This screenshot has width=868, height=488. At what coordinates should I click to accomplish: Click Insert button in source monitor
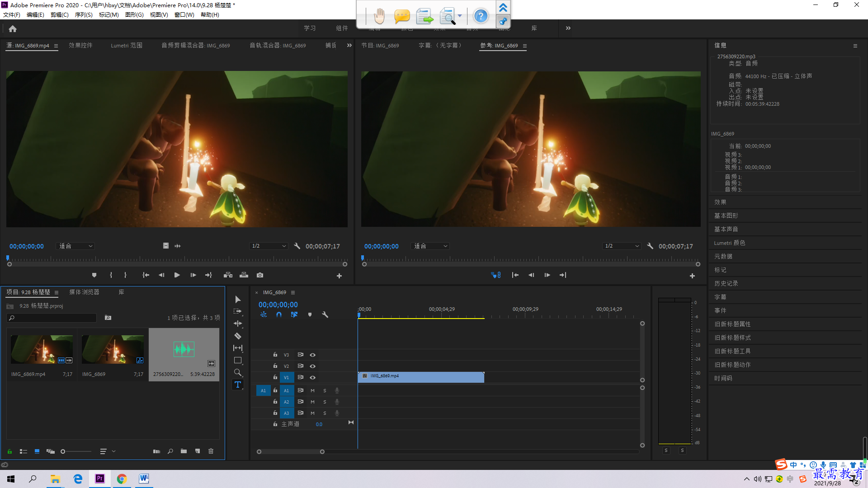pyautogui.click(x=228, y=275)
